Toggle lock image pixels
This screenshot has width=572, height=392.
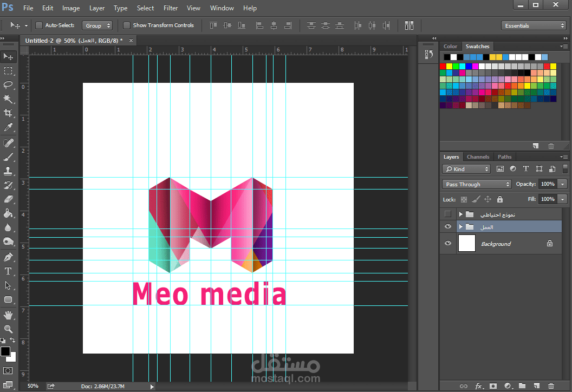476,199
